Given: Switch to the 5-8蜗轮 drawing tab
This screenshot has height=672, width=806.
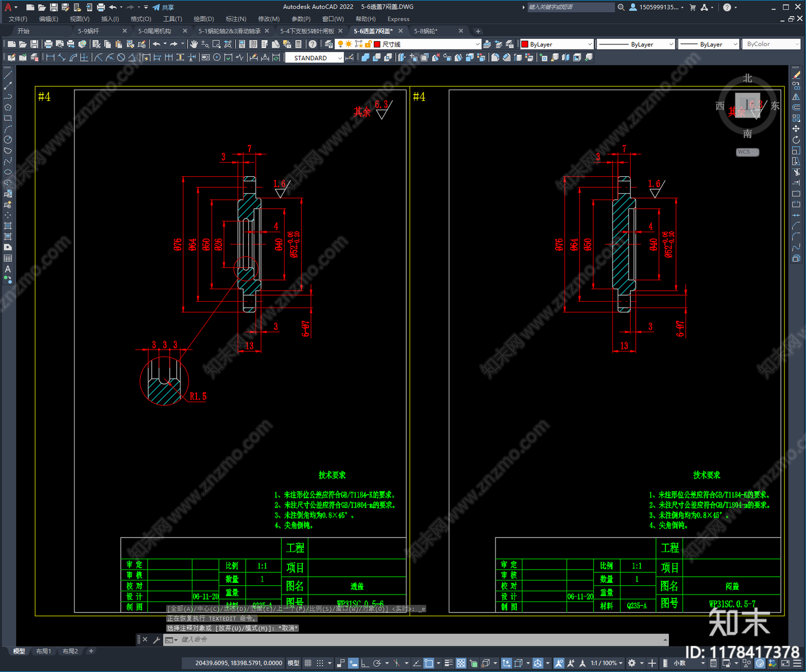Looking at the screenshot, I should tap(426, 31).
